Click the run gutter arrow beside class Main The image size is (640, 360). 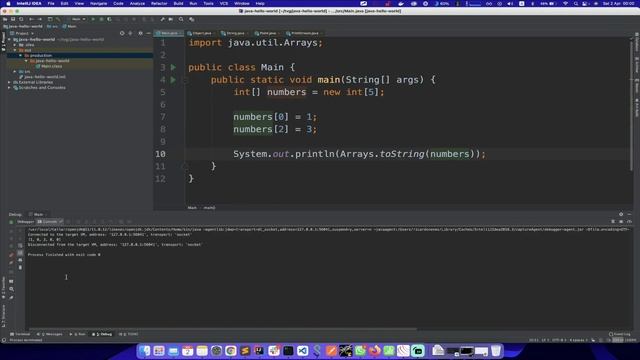(x=173, y=67)
